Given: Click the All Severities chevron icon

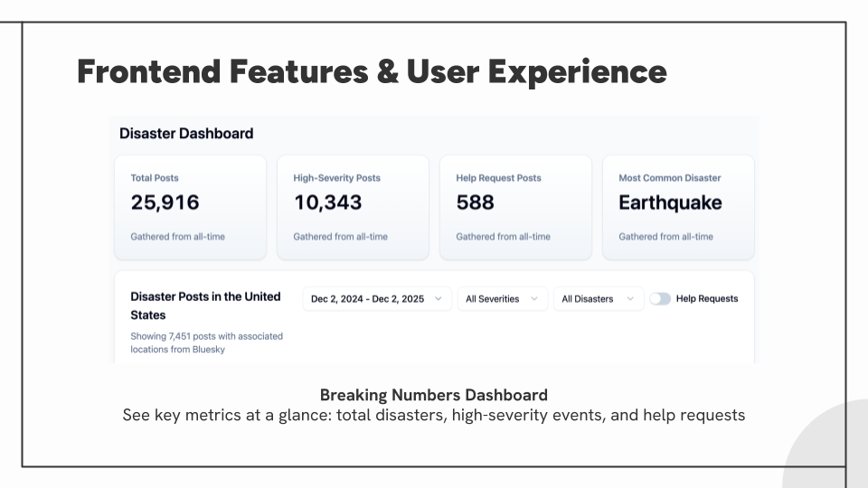Looking at the screenshot, I should (534, 299).
